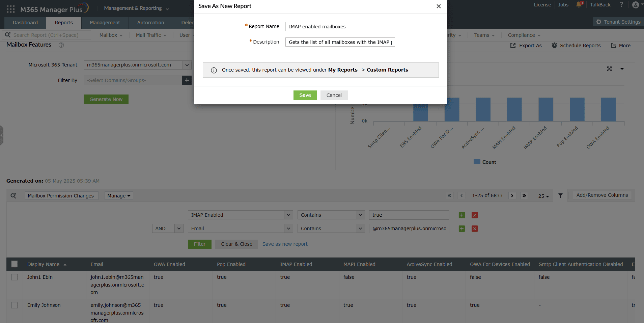The image size is (644, 323).
Task: Open the notifications bell
Action: click(579, 5)
